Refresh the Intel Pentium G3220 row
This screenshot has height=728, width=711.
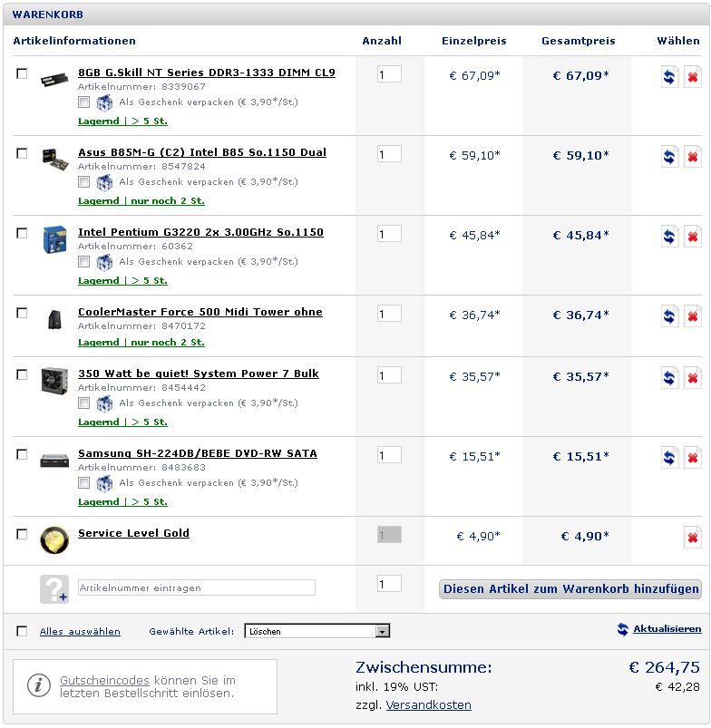(x=669, y=237)
